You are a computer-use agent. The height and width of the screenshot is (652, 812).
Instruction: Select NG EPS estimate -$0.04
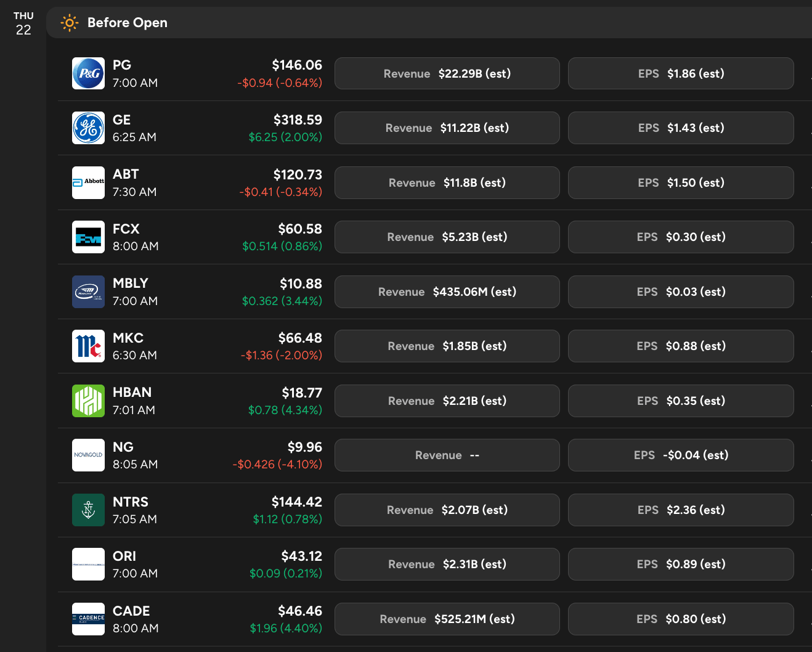click(x=681, y=455)
